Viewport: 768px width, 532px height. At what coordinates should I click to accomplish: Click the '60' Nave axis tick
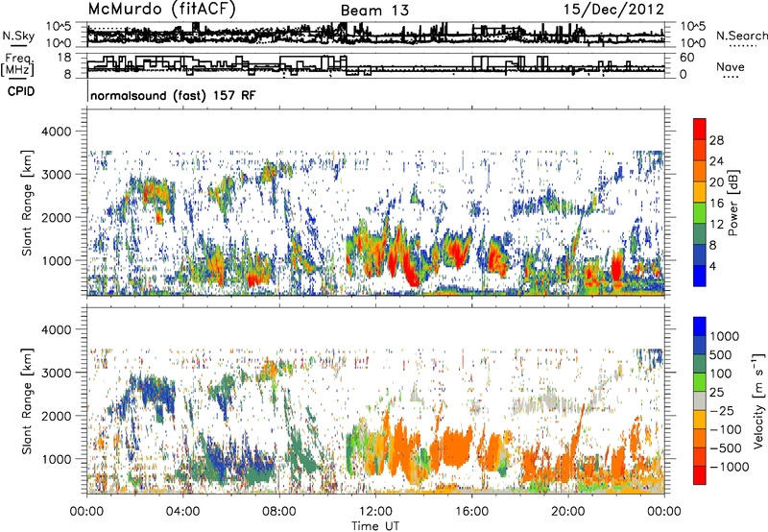point(687,58)
